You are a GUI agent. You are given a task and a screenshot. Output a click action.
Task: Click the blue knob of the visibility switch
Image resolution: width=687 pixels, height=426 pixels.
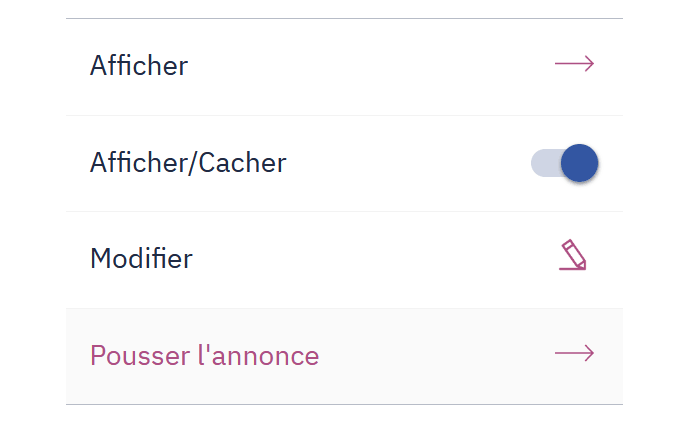pyautogui.click(x=580, y=163)
